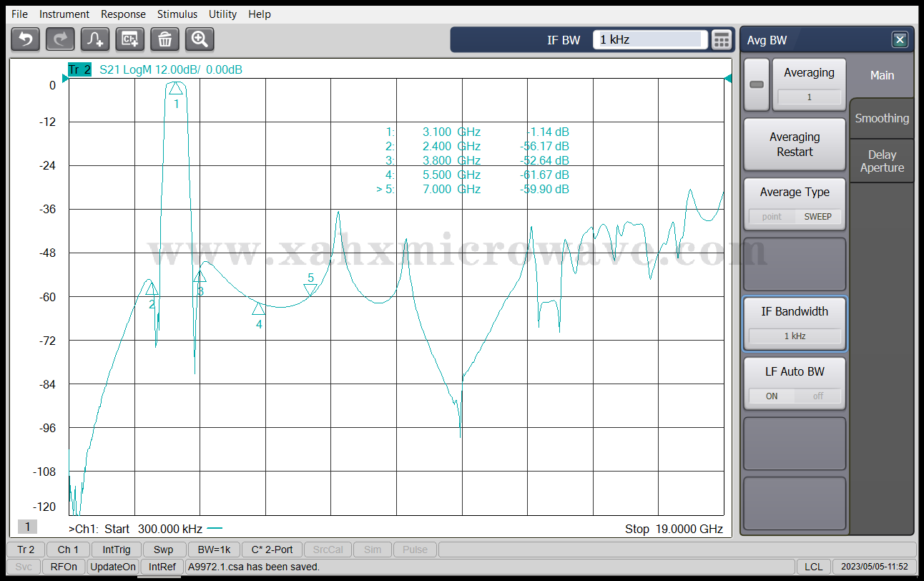The height and width of the screenshot is (581, 924).
Task: Click the IF Bandwidth button
Action: pos(795,324)
